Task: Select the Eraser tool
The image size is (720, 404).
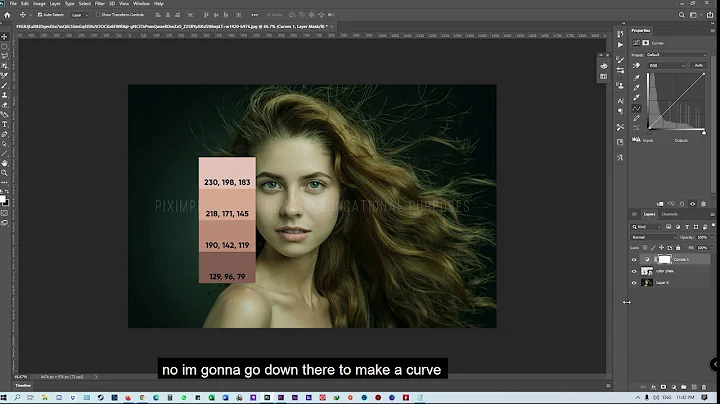Action: pos(5,105)
